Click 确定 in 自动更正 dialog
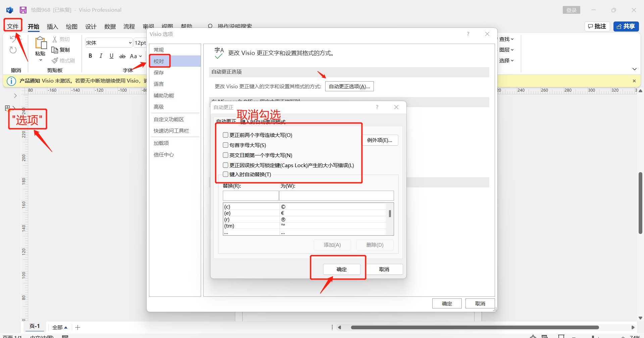The width and height of the screenshot is (644, 338). pos(342,269)
